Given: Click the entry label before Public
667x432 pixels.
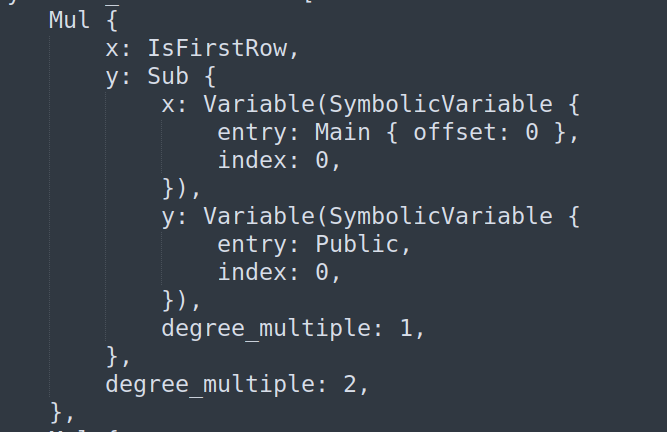Looking at the screenshot, I should pyautogui.click(x=253, y=245).
